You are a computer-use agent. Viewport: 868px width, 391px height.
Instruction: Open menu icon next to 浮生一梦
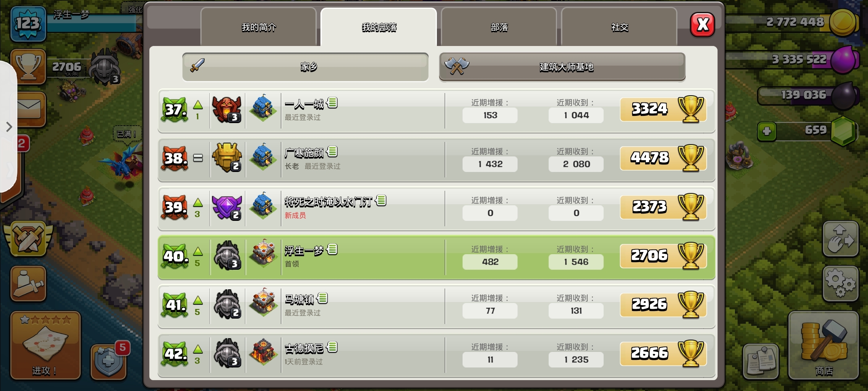pyautogui.click(x=332, y=249)
